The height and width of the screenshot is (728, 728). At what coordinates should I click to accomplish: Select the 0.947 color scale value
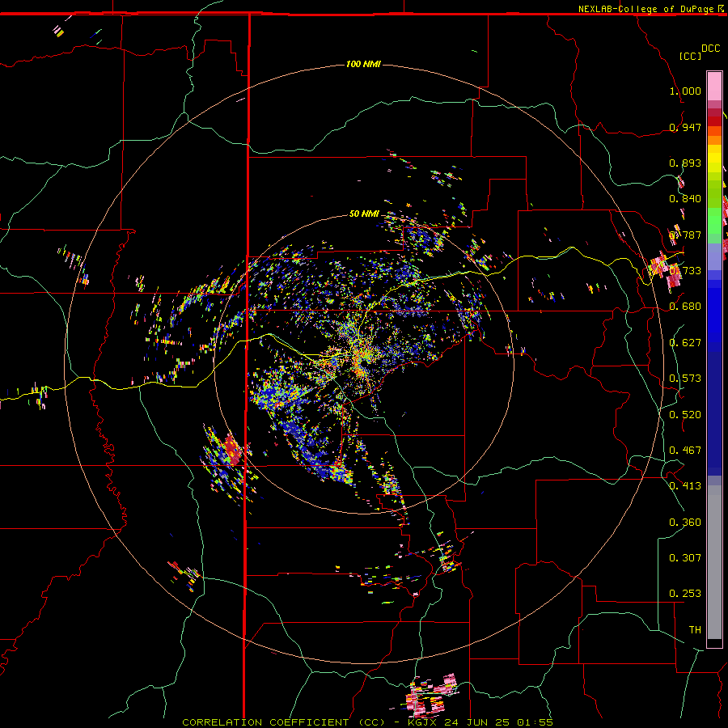tap(685, 127)
